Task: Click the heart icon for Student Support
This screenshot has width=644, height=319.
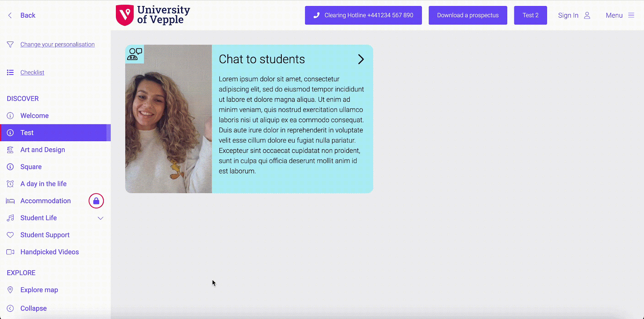Action: click(10, 235)
